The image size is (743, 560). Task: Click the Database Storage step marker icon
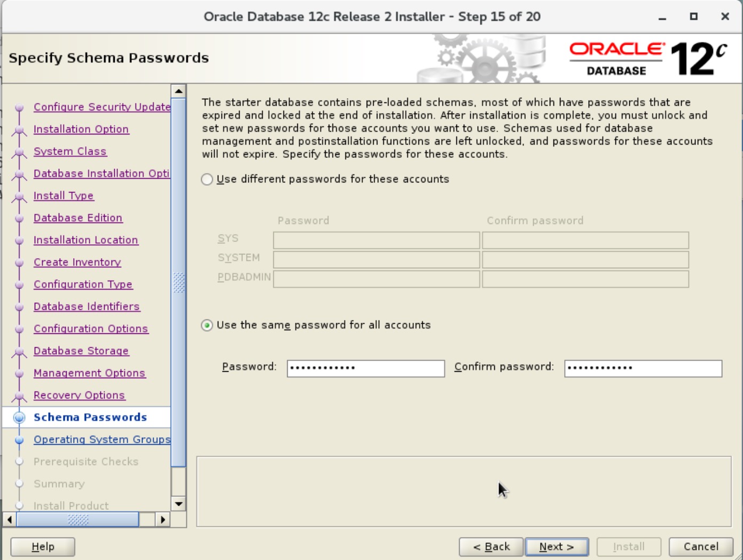(x=19, y=351)
